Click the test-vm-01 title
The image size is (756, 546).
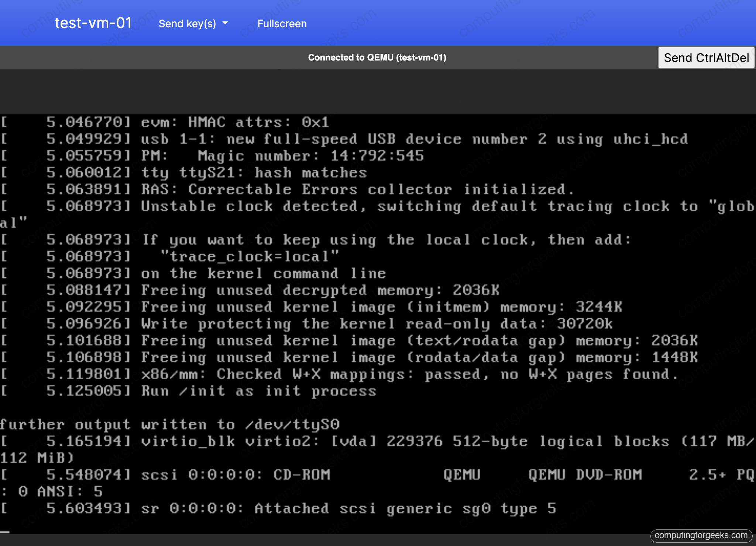pos(93,23)
